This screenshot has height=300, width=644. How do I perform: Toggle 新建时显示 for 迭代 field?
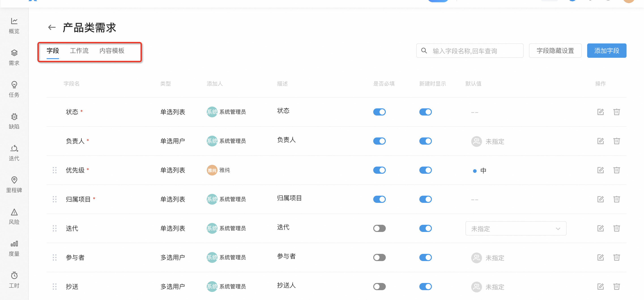pos(425,228)
